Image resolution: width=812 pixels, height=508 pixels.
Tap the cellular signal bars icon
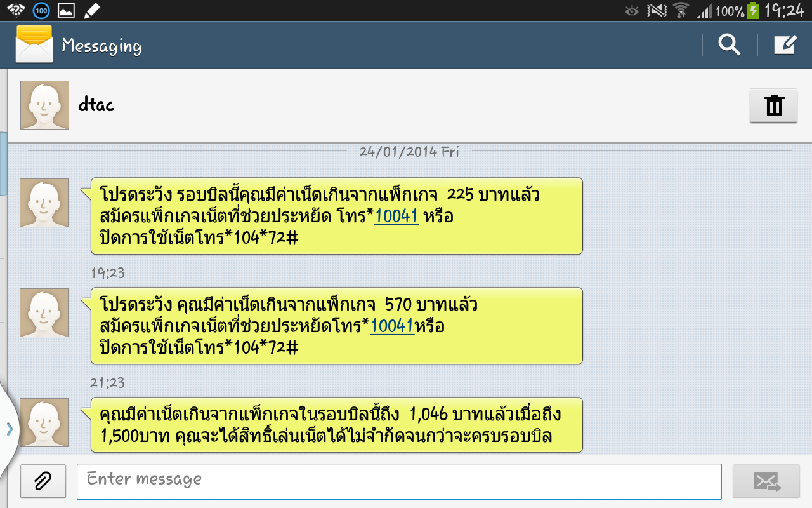(704, 11)
